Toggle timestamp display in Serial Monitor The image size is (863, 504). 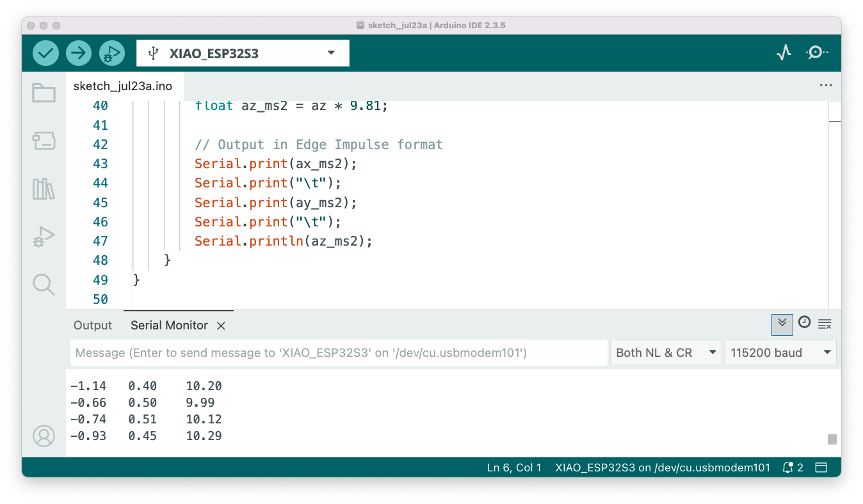tap(804, 323)
